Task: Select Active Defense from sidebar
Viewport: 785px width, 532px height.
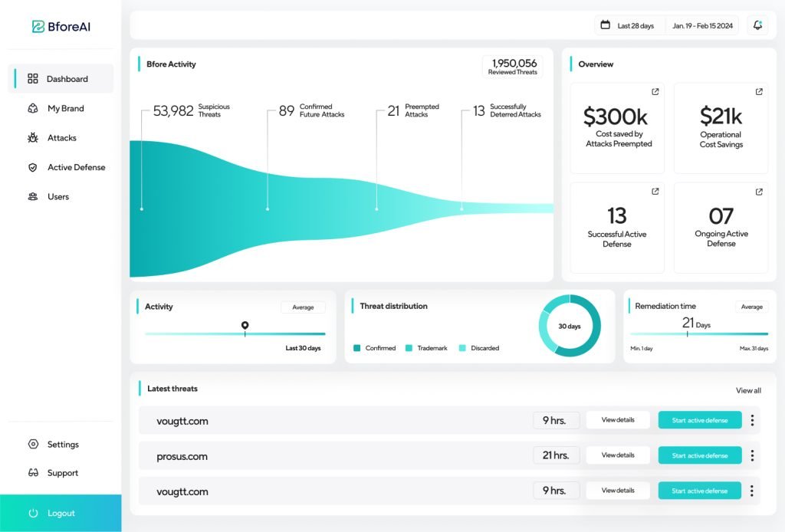Action: click(x=76, y=167)
